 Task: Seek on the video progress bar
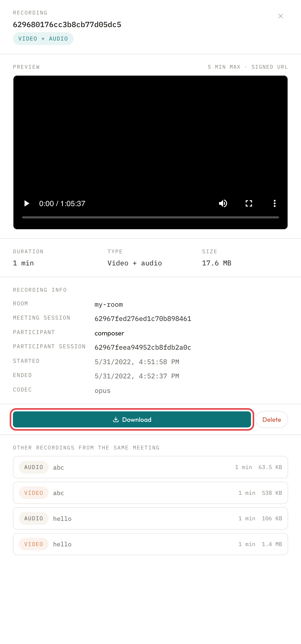(x=150, y=217)
